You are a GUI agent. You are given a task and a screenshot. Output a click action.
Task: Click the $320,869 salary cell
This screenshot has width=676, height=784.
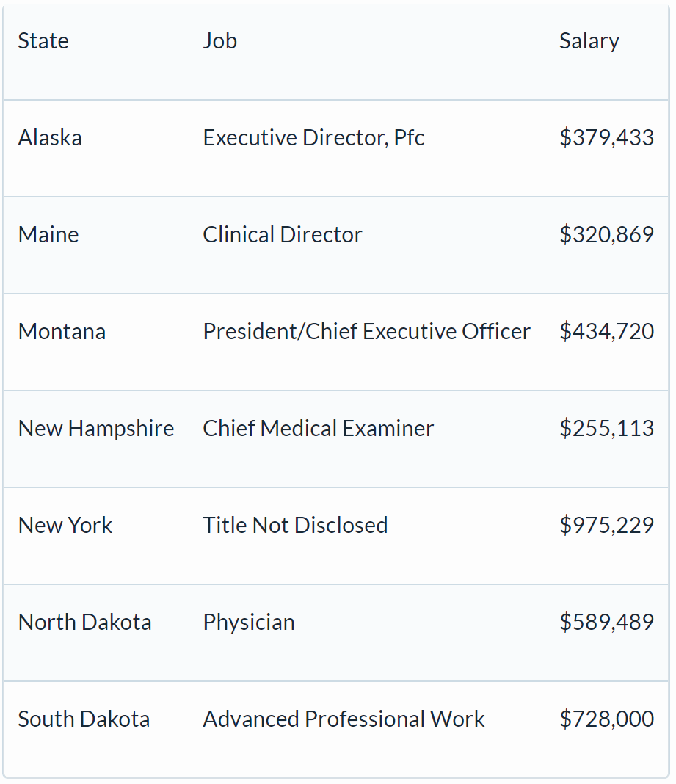[606, 235]
